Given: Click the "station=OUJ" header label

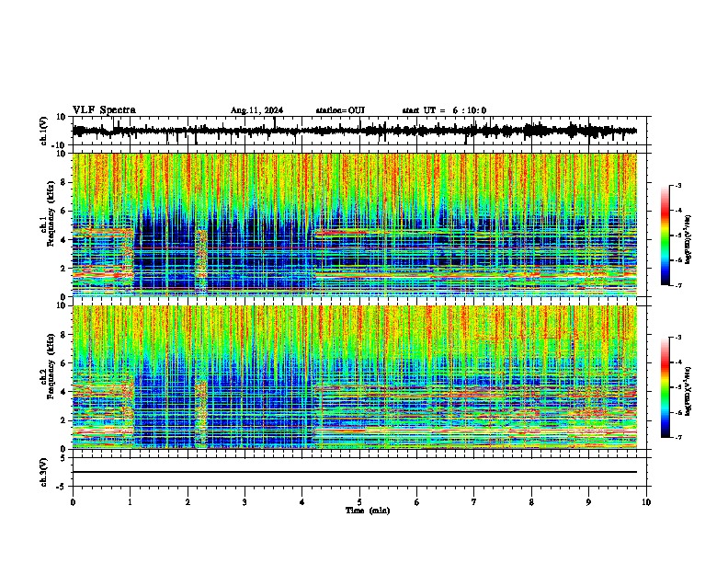Looking at the screenshot, I should coord(340,110).
